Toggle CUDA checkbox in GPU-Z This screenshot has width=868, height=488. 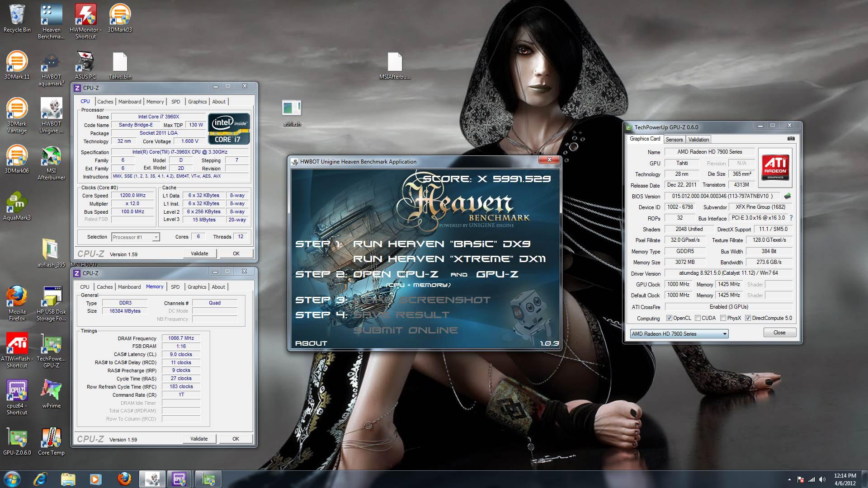coord(698,318)
